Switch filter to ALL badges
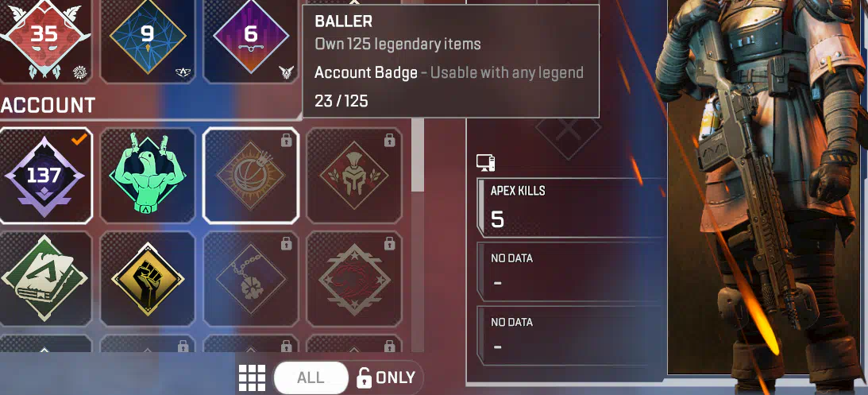 click(x=311, y=378)
